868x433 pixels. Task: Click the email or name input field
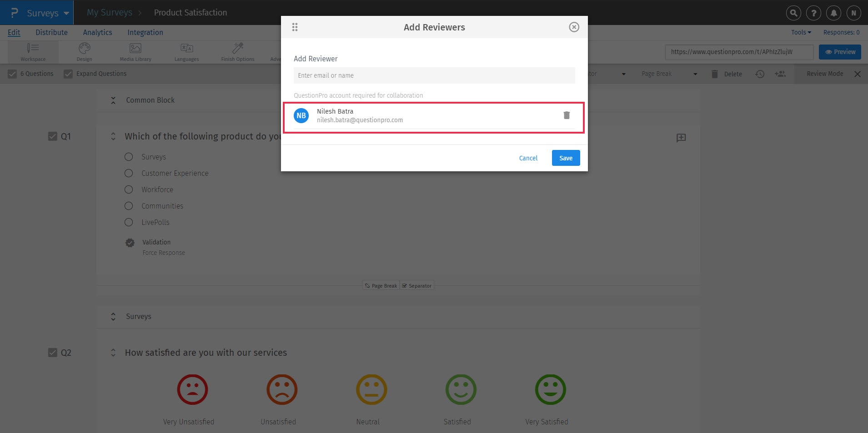click(433, 75)
